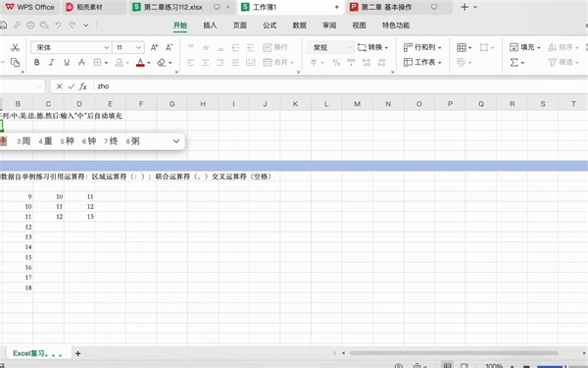Switch to the 公式 ribbon tab
Image resolution: width=588 pixels, height=368 pixels.
pos(269,26)
